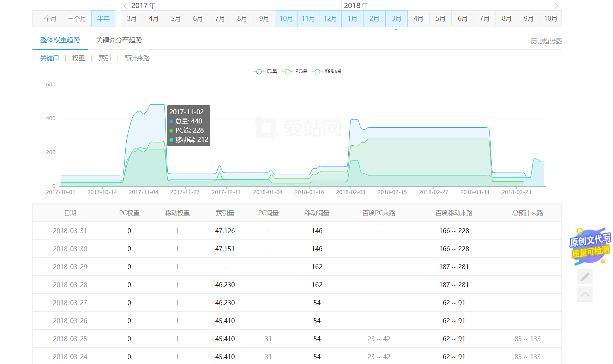
Task: Click the pencil edit icon on the right
Action: (x=585, y=277)
